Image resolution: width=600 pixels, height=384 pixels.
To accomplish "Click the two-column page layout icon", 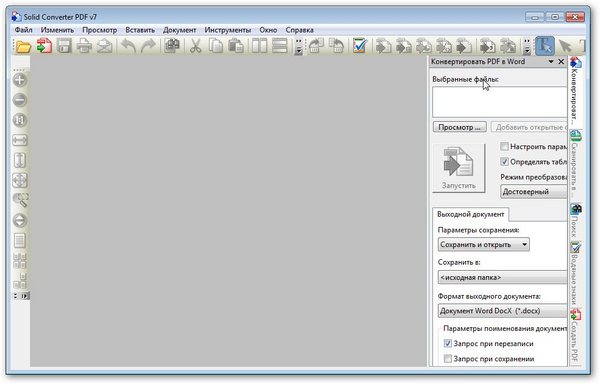I will (x=259, y=46).
